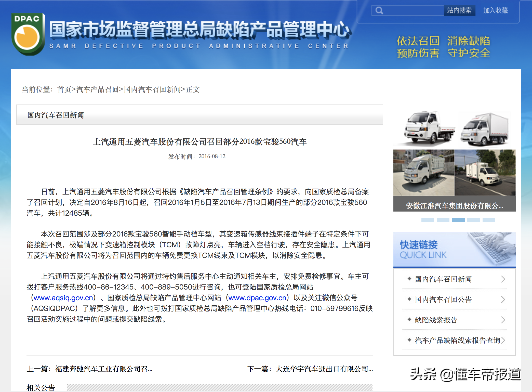Image resolution: width=532 pixels, height=392 pixels.
Task: Click diamond bullet before 国内汽车召回公告
Action: 409,299
